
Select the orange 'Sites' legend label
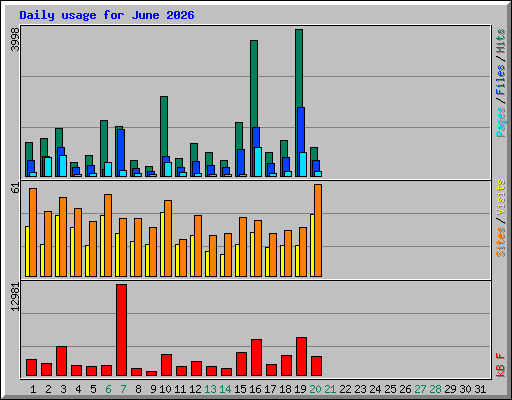pos(501,242)
